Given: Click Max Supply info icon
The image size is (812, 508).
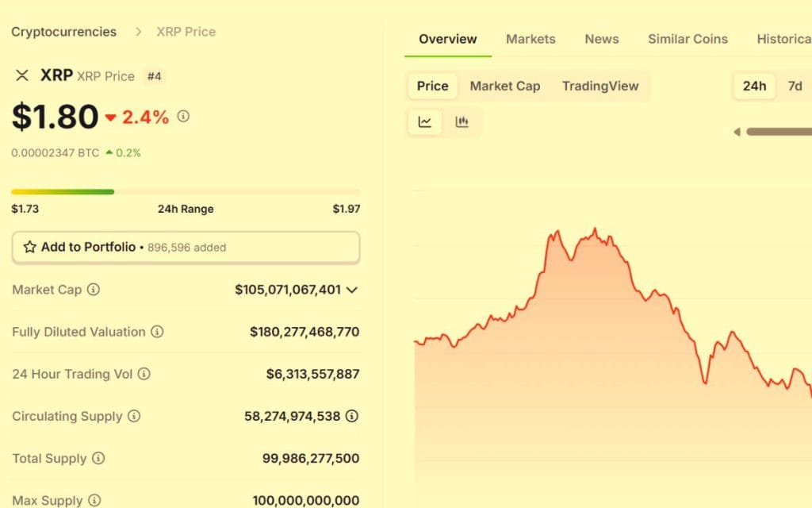Looking at the screenshot, I should [94, 500].
